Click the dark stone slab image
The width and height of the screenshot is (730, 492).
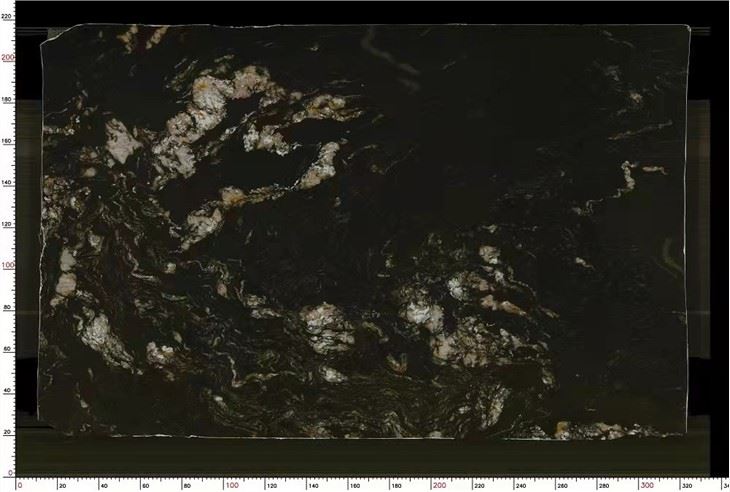[363, 231]
